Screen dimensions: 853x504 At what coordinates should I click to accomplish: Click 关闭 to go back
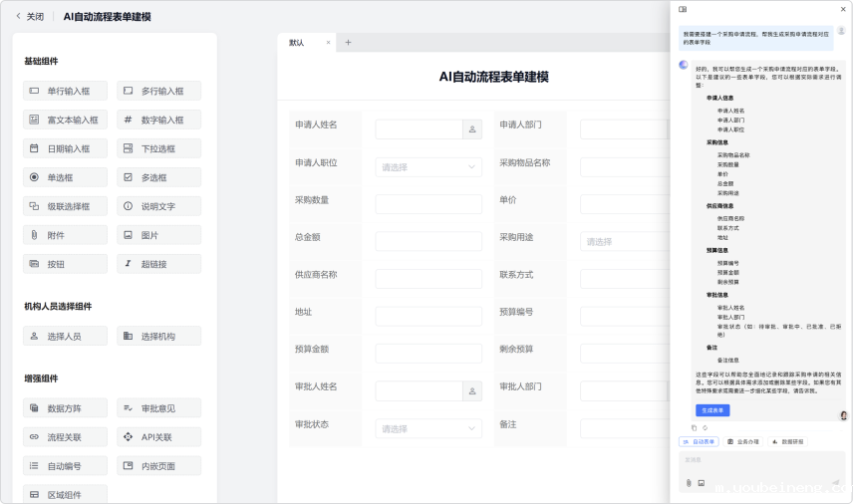[30, 17]
